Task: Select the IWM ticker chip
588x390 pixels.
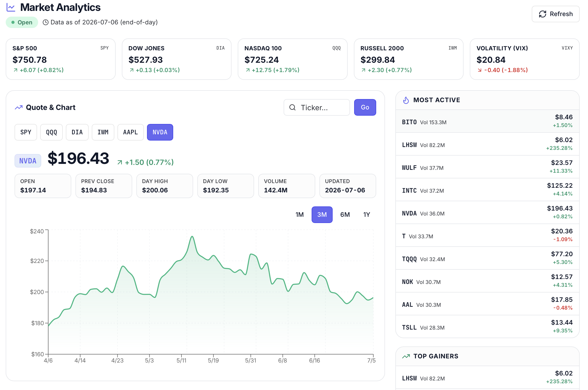Action: tap(103, 132)
